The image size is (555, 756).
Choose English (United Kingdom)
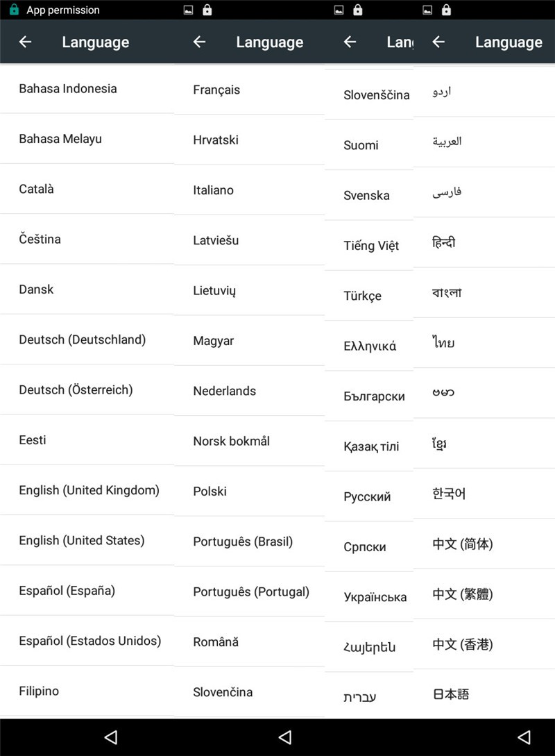coord(89,490)
